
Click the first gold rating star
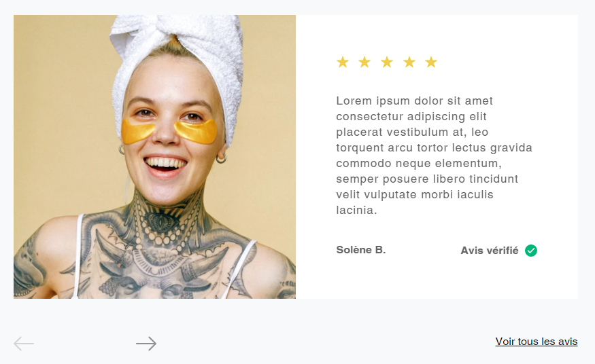click(x=343, y=62)
